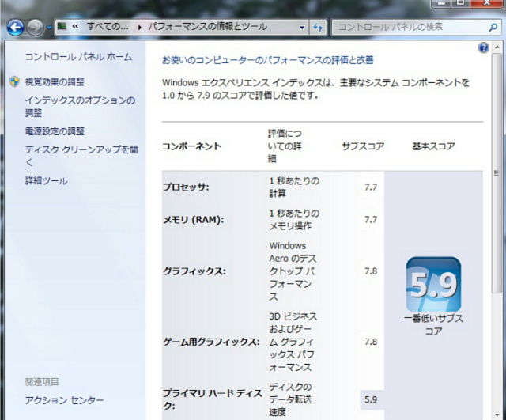
Task: Click the memory subscore 7.7
Action: (x=371, y=220)
